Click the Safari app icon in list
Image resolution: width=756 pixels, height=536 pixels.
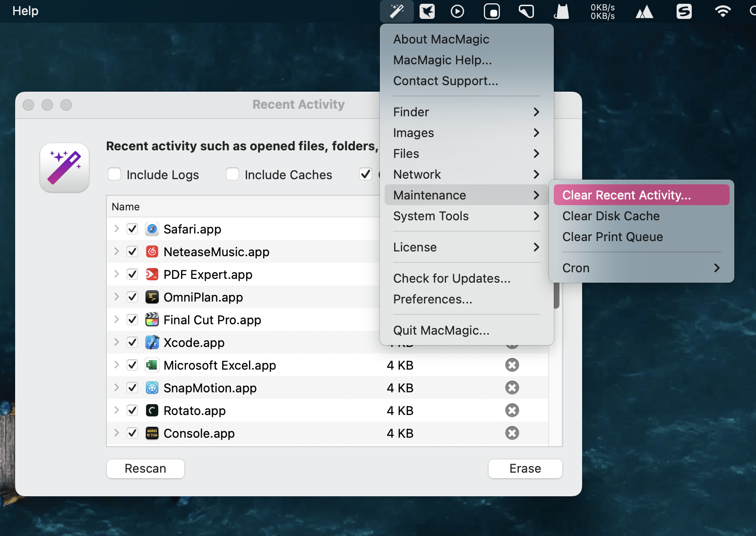pyautogui.click(x=152, y=229)
